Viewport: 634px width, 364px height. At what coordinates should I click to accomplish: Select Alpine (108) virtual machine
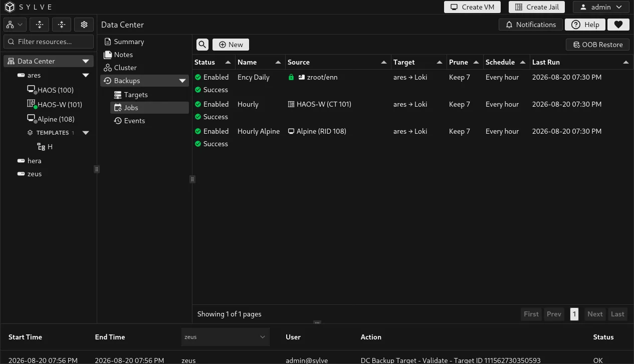pyautogui.click(x=51, y=119)
